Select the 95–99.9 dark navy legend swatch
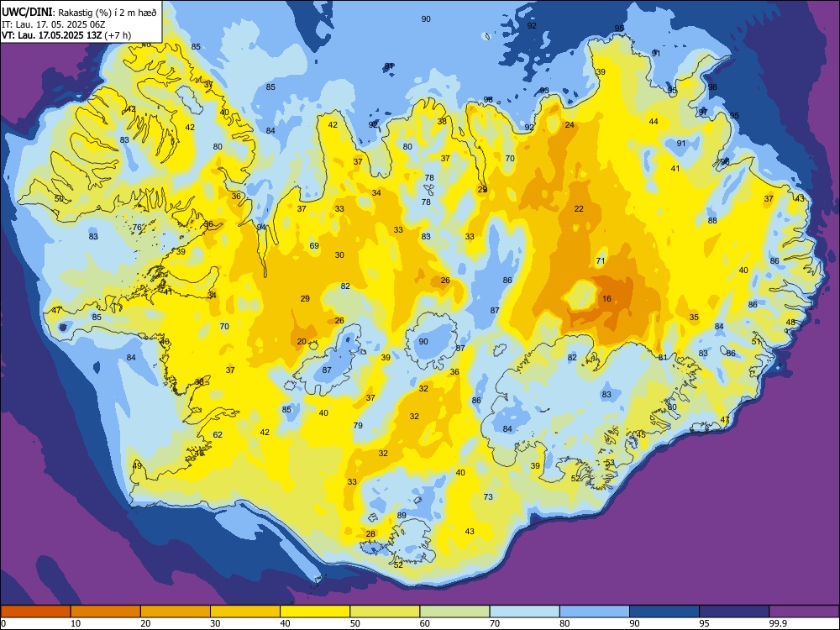Viewport: 840px width, 630px height. click(734, 612)
